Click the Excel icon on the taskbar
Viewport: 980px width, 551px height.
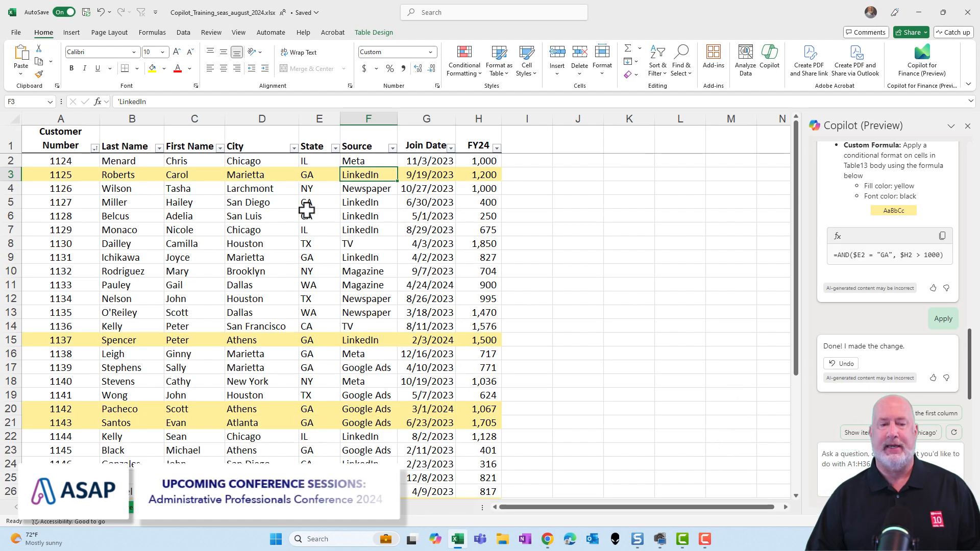coord(457,538)
